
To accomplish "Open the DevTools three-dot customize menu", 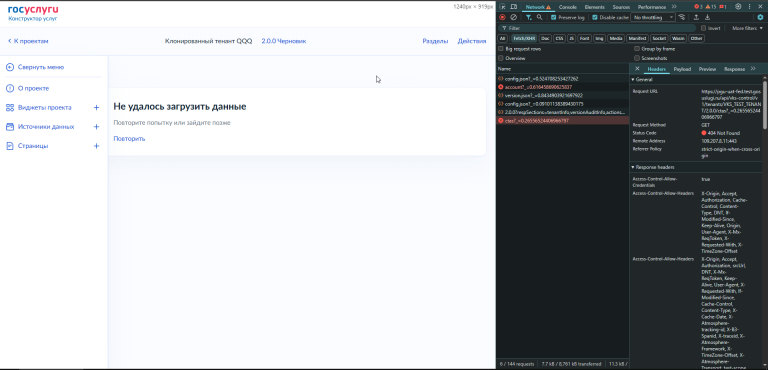I will (749, 6).
